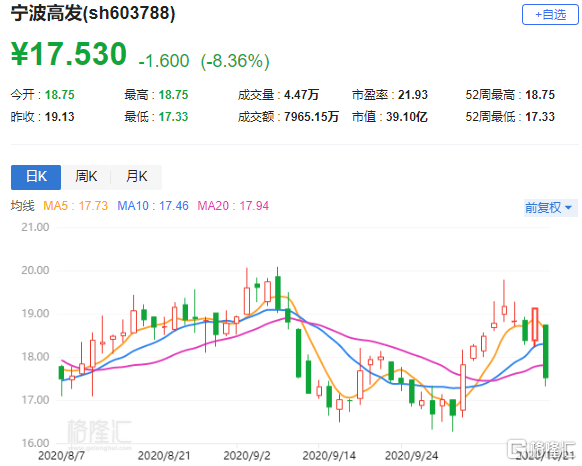Click 最低 value 17.33
Screen dimensions: 582x466
[173, 117]
